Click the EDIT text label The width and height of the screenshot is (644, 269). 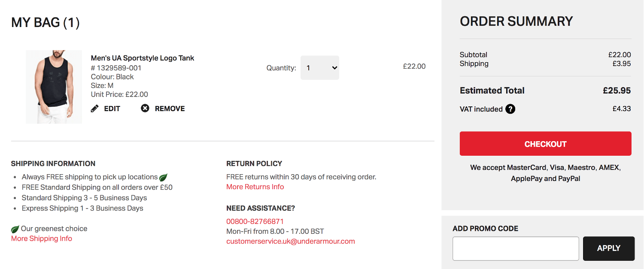112,109
